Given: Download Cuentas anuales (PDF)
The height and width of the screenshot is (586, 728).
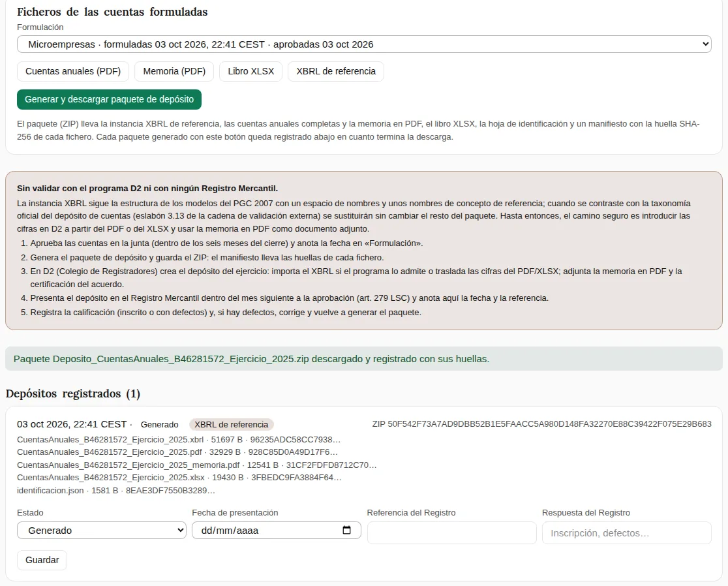Looking at the screenshot, I should coord(73,72).
